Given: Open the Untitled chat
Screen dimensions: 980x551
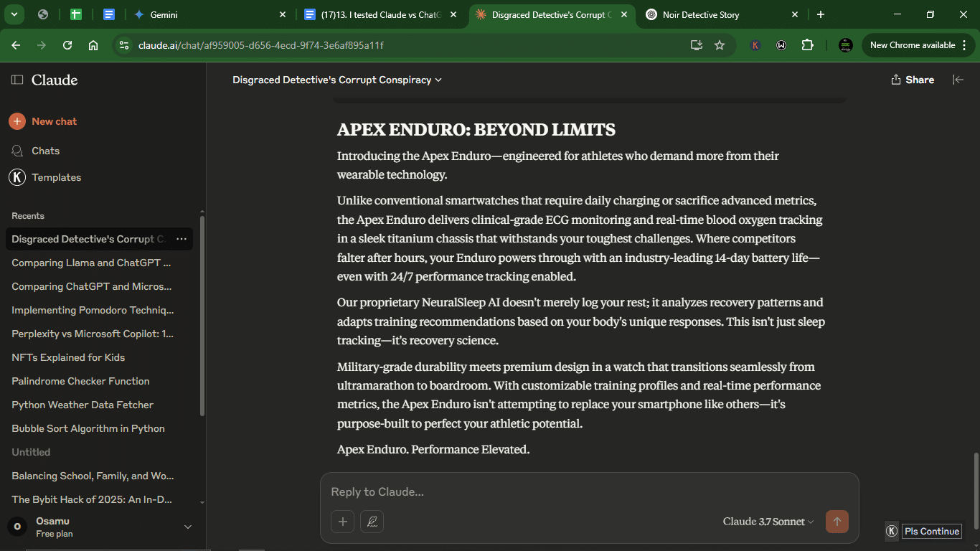Looking at the screenshot, I should 31,452.
